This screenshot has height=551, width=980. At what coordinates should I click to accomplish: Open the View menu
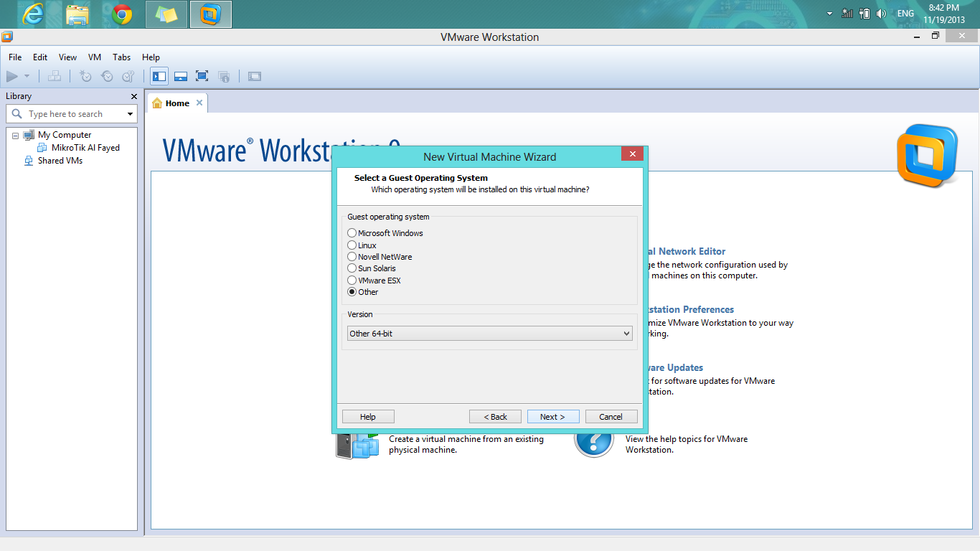[x=67, y=57]
